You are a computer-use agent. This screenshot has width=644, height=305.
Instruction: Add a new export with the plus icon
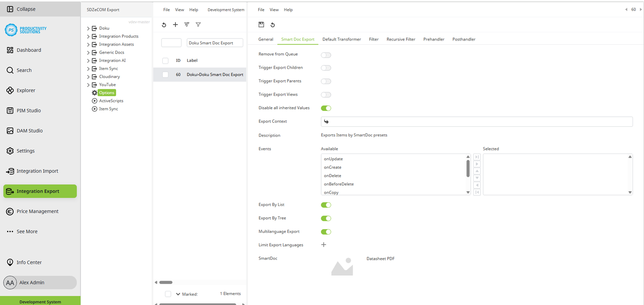175,24
